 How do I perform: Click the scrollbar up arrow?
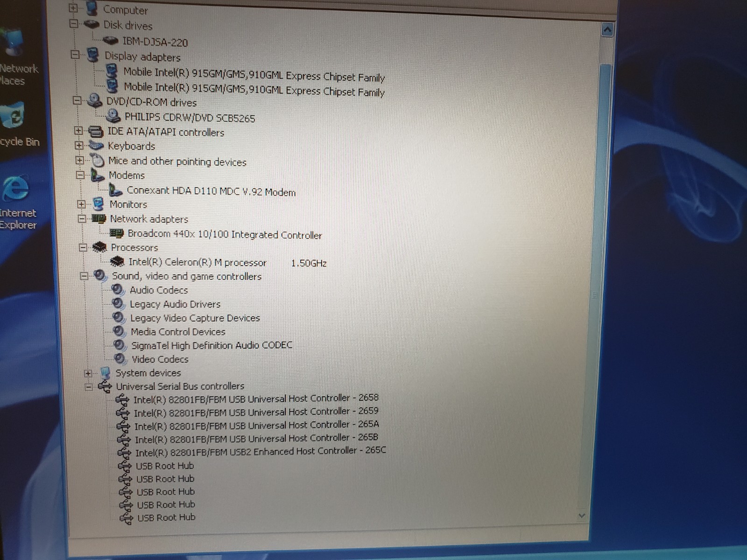click(x=607, y=30)
